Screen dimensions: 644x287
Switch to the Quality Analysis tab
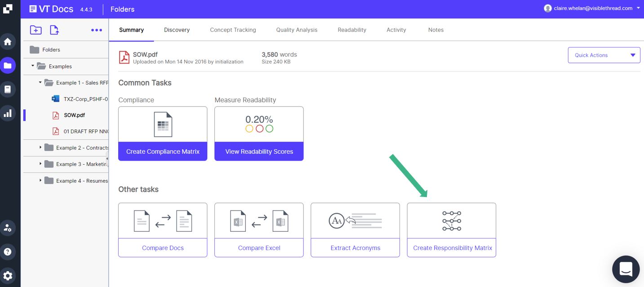pos(297,30)
